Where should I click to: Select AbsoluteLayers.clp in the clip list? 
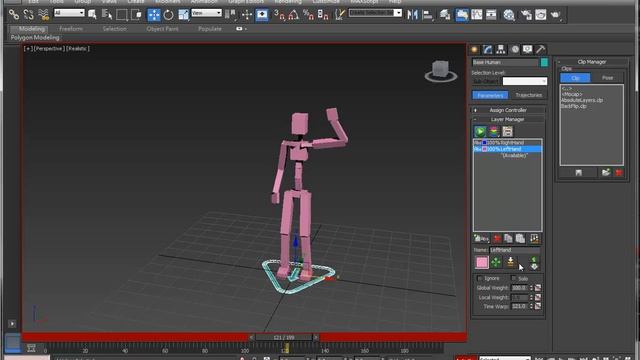[x=582, y=100]
